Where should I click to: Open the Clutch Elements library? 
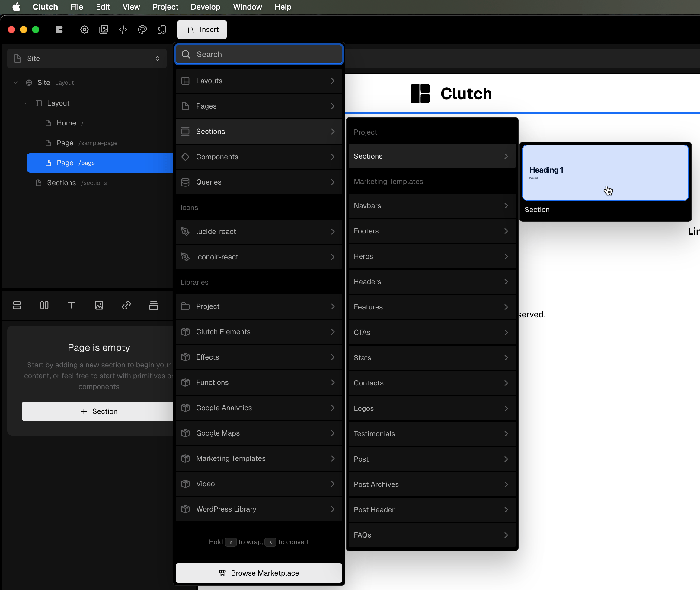tap(259, 332)
